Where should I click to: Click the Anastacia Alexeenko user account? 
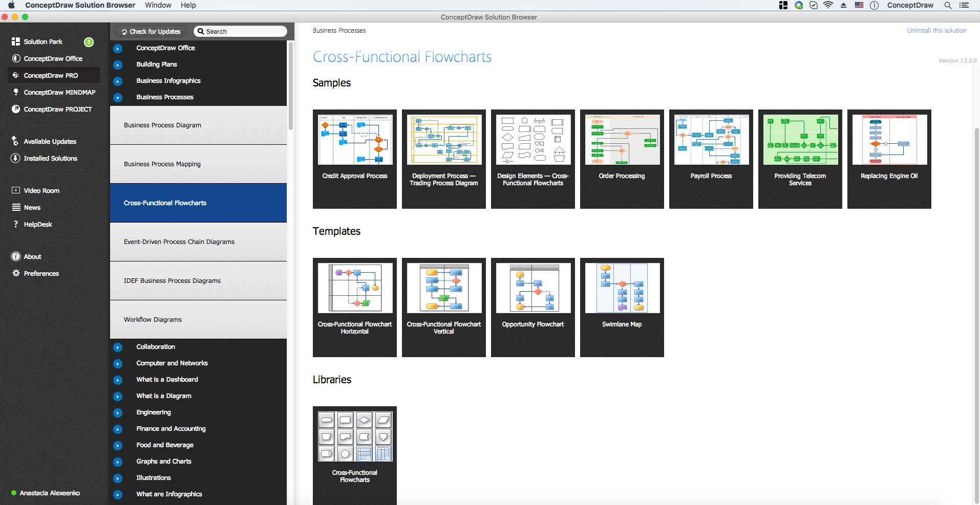pyautogui.click(x=46, y=493)
